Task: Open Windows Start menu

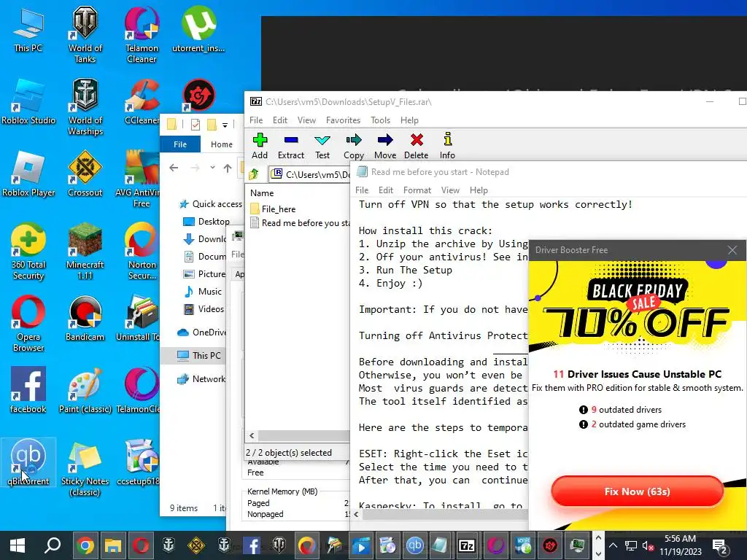Action: (18, 545)
